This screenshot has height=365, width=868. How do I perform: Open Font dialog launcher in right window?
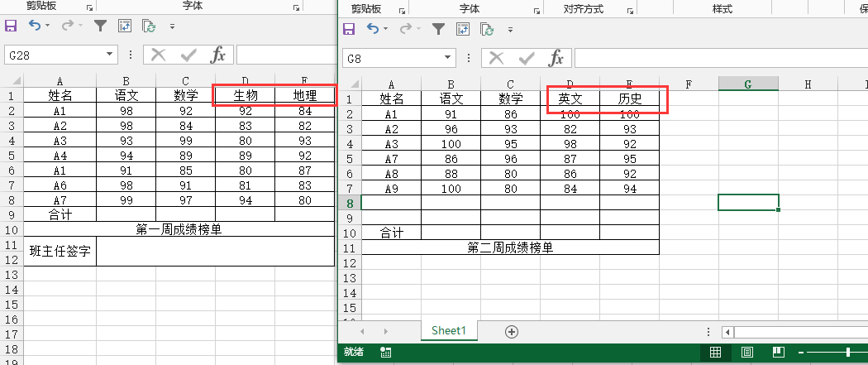537,10
